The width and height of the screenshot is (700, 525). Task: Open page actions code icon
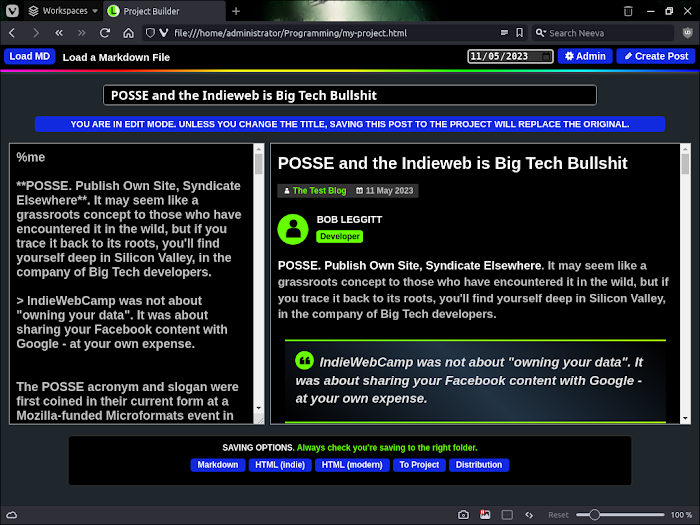click(529, 515)
